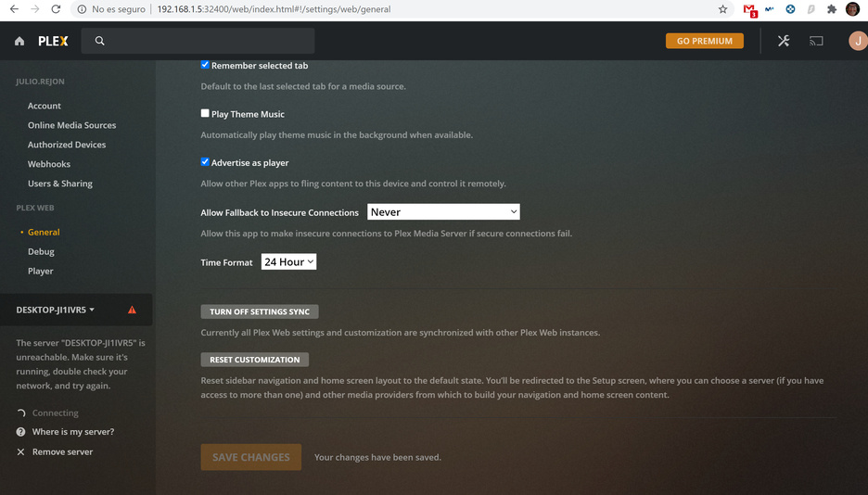Open Chrome profile picture

(852, 9)
